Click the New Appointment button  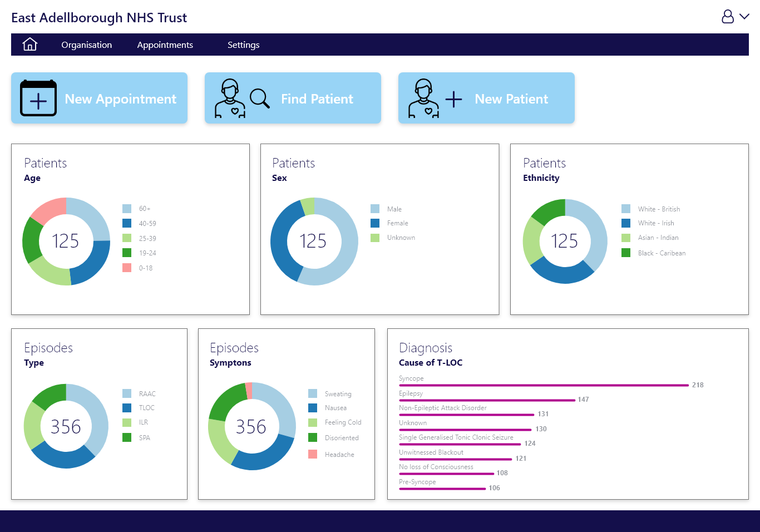pyautogui.click(x=99, y=98)
